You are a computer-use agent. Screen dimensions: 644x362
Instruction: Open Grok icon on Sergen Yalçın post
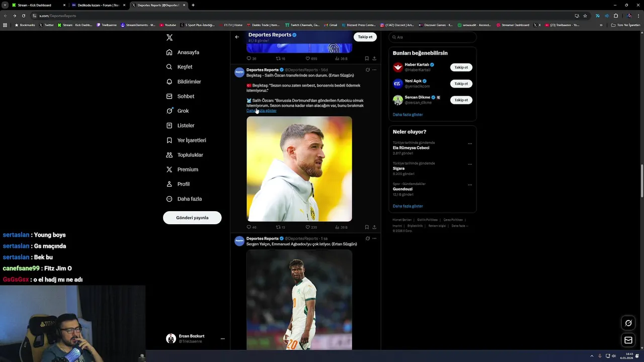(368, 238)
